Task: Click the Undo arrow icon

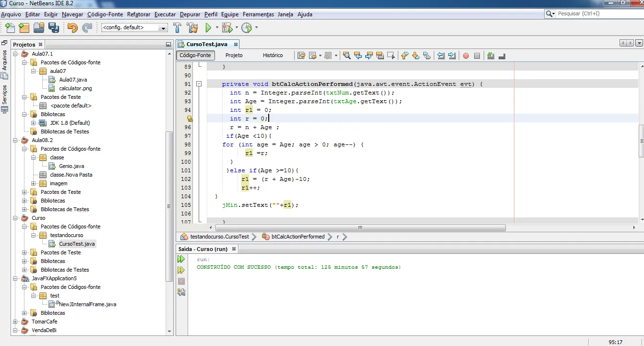Action: click(72, 28)
